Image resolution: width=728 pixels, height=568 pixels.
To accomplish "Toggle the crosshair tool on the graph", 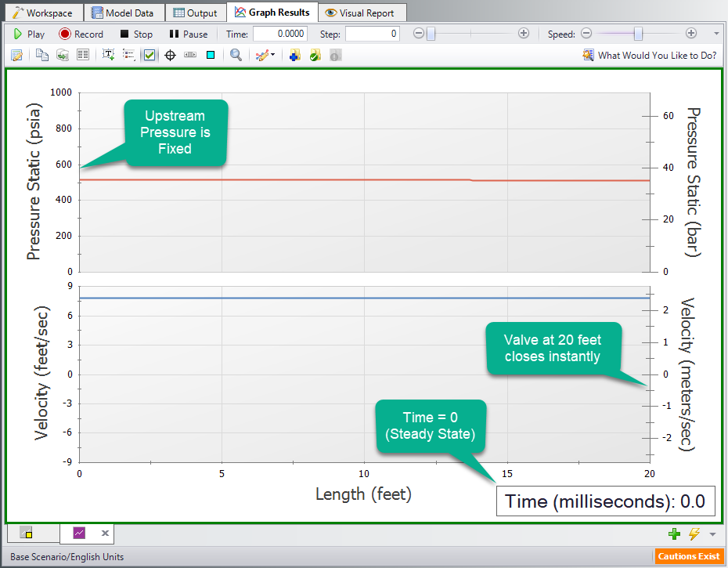I will [x=170, y=55].
